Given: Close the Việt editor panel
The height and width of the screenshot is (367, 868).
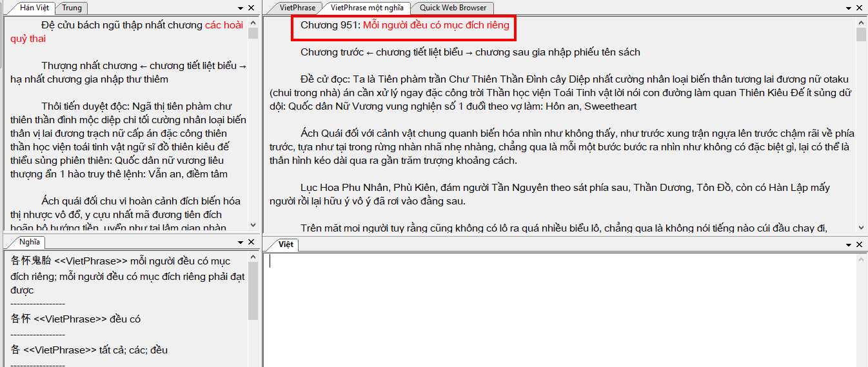Looking at the screenshot, I should point(859,245).
